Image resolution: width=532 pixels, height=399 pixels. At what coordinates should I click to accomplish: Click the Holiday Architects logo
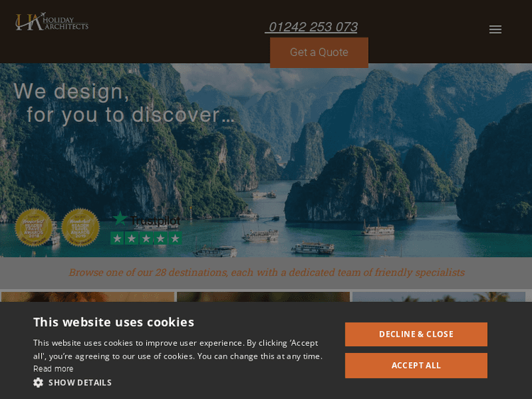52,22
